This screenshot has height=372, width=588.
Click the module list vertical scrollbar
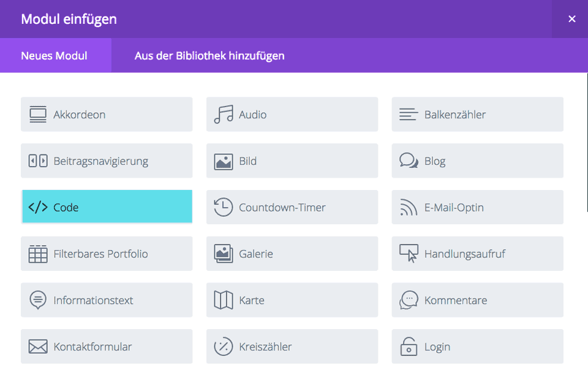587,143
